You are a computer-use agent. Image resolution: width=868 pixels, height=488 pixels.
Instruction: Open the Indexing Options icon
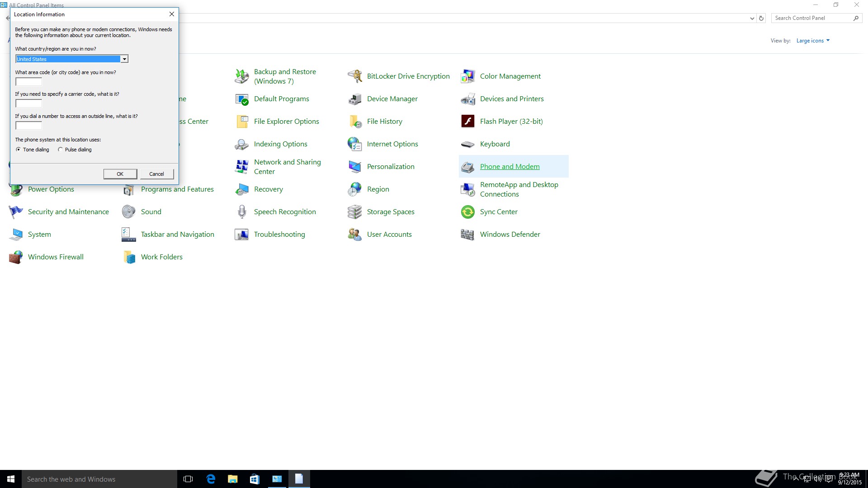[242, 144]
